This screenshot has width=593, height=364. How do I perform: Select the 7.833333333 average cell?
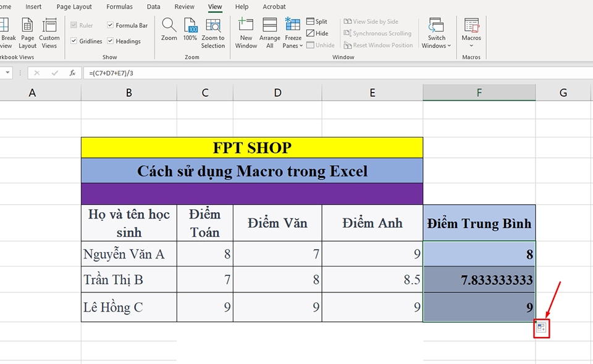(479, 279)
